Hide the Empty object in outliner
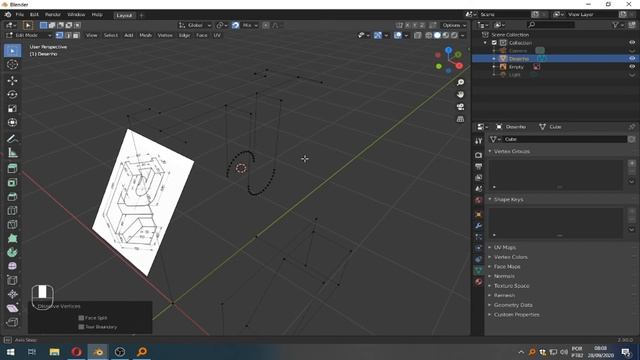The image size is (640, 360). click(632, 67)
